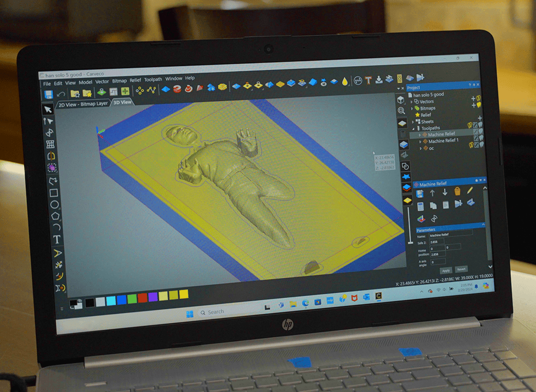Click the pencil edit toolpath icon
This screenshot has height=392, width=536.
click(x=470, y=190)
